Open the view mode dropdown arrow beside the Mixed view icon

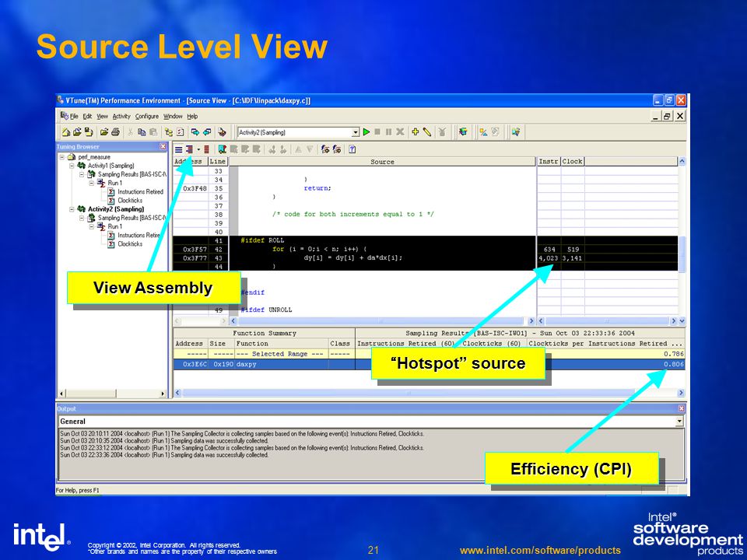coord(198,149)
